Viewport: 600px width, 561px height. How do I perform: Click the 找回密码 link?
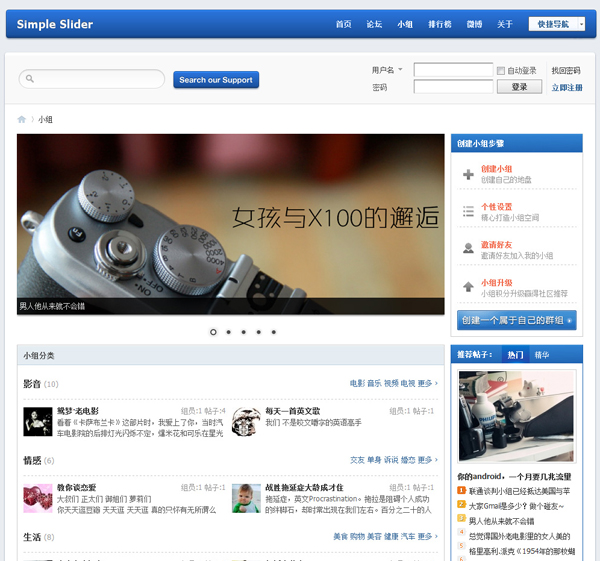(566, 70)
